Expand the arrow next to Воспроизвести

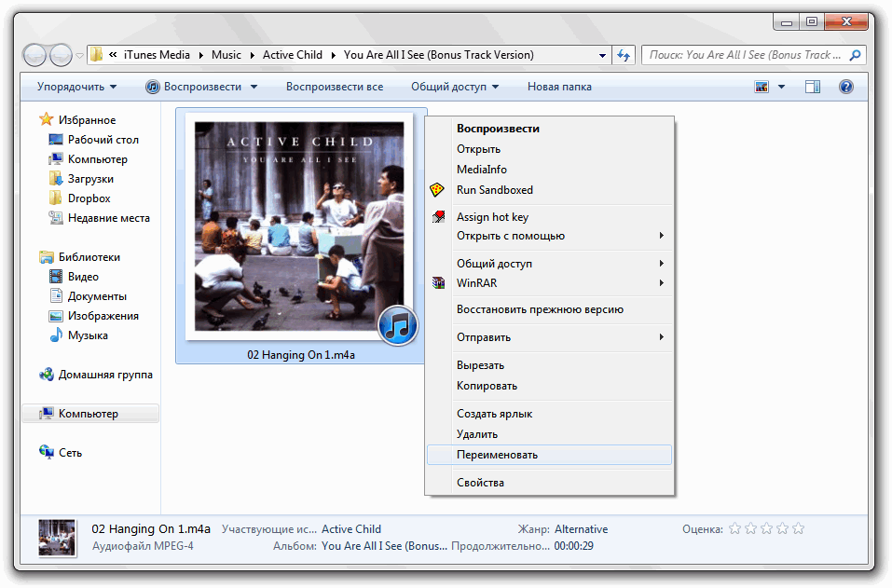click(x=254, y=87)
